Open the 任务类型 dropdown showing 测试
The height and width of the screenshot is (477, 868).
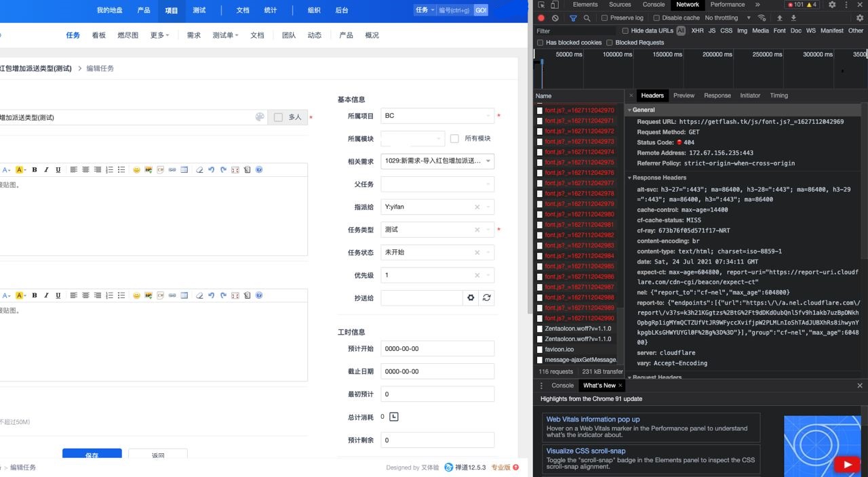coord(437,230)
